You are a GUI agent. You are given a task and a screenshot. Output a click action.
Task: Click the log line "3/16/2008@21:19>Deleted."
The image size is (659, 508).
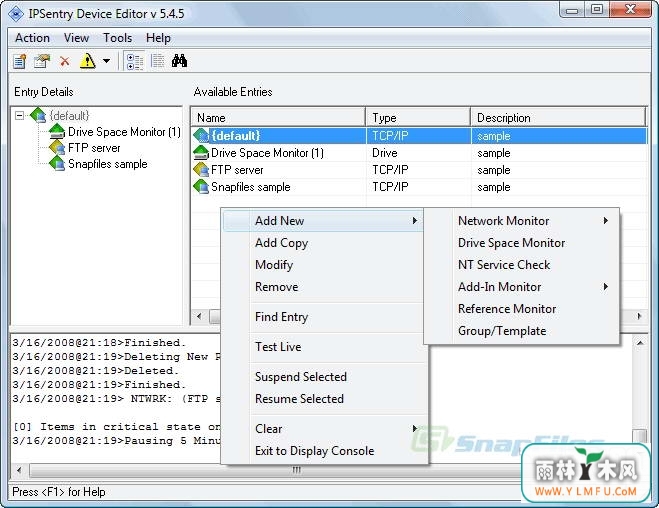tap(95, 371)
